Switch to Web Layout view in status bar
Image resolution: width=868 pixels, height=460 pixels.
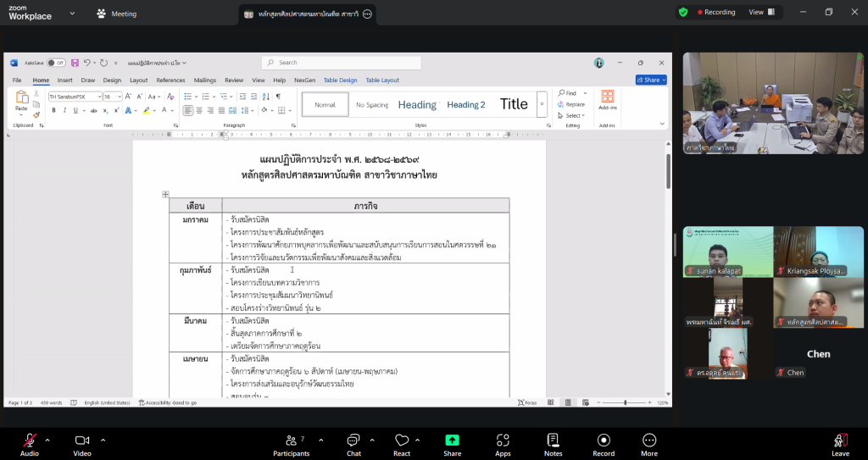pyautogui.click(x=586, y=402)
